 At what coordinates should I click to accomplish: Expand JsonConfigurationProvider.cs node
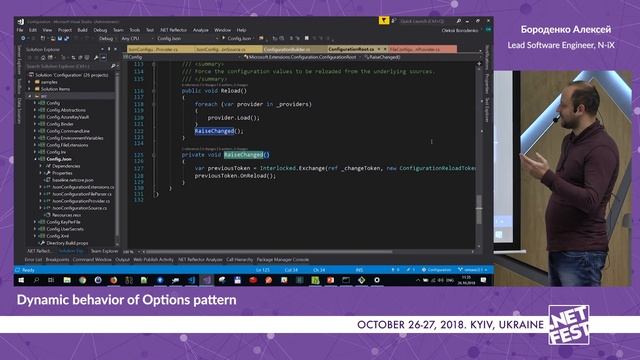(x=41, y=201)
